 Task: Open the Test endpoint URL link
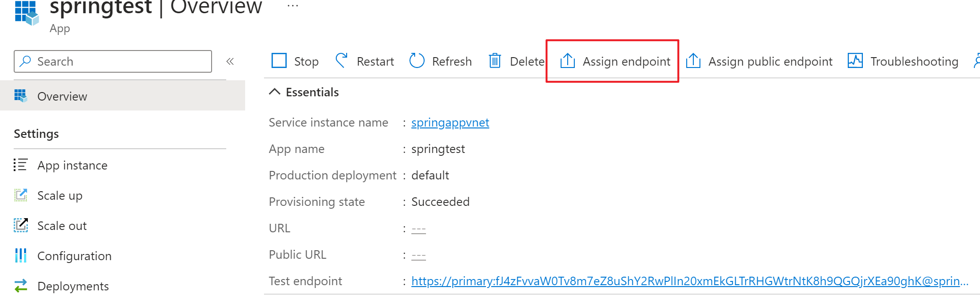pyautogui.click(x=690, y=281)
